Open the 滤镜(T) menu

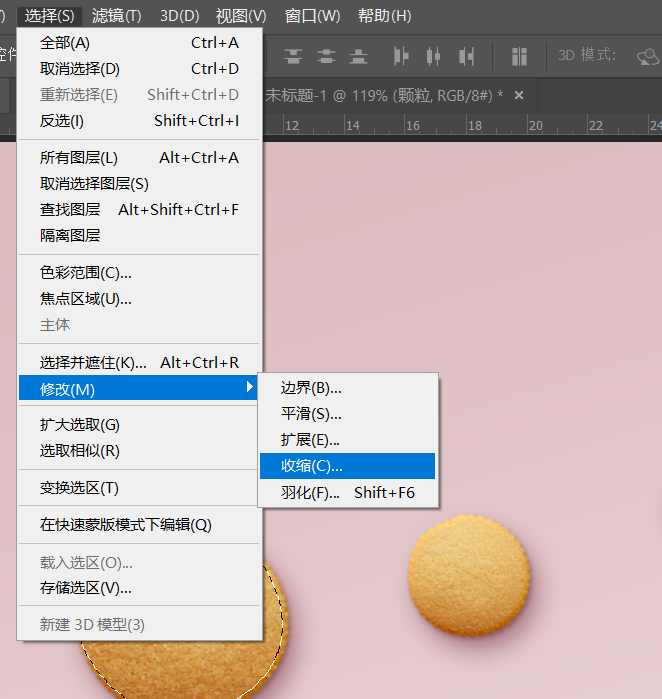point(117,16)
